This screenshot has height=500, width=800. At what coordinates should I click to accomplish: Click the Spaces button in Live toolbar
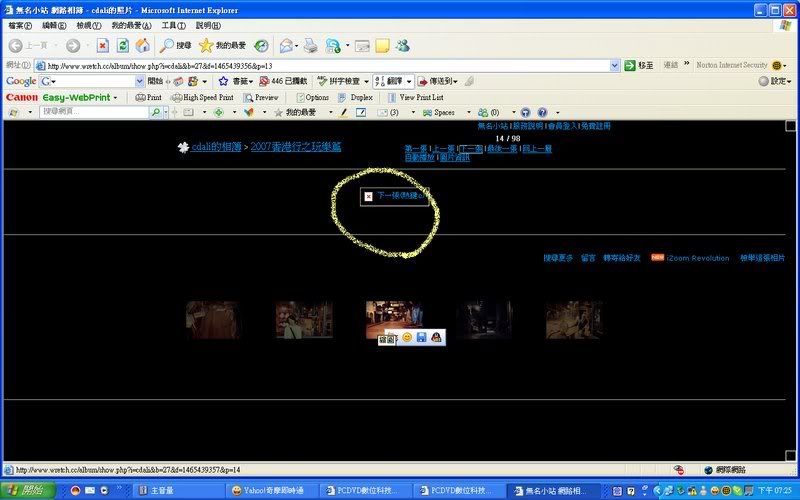pyautogui.click(x=439, y=112)
